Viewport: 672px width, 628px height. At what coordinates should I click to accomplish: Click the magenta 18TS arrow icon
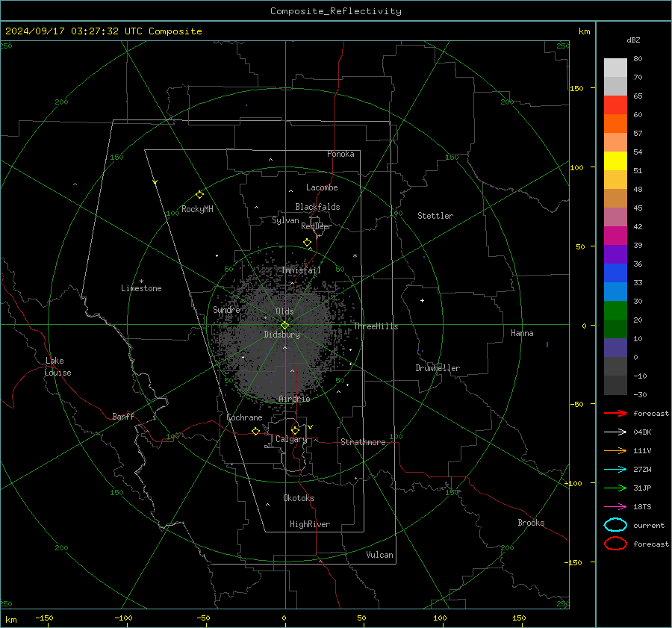(x=615, y=507)
